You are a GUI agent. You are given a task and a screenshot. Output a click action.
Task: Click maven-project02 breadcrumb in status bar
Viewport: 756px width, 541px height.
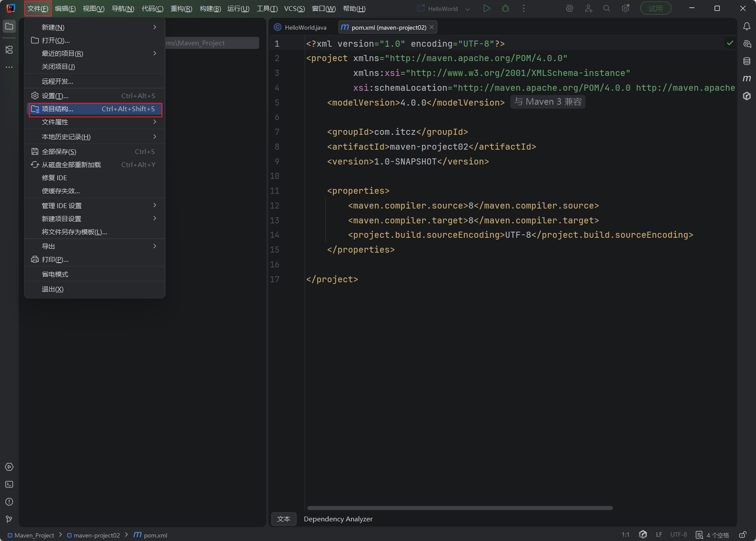(x=93, y=535)
